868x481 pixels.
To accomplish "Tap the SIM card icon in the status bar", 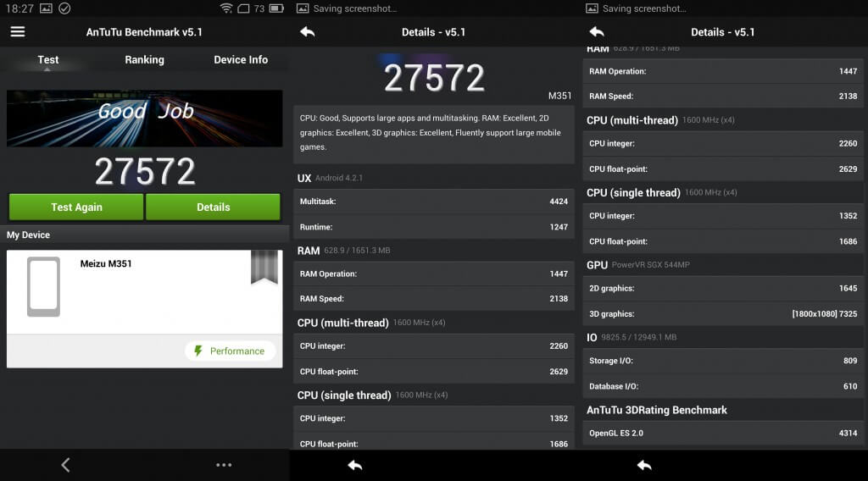I will (x=243, y=8).
